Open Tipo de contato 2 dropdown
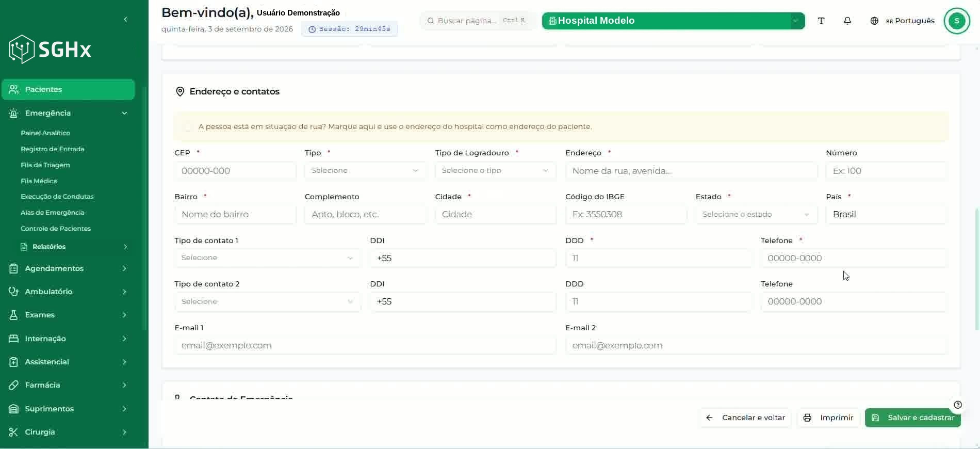 (x=268, y=301)
